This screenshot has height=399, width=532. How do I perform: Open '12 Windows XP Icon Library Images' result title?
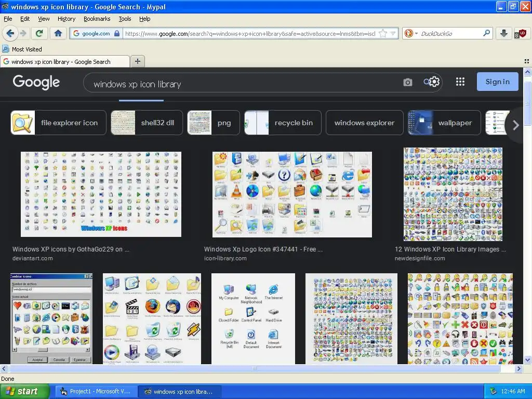(x=450, y=249)
